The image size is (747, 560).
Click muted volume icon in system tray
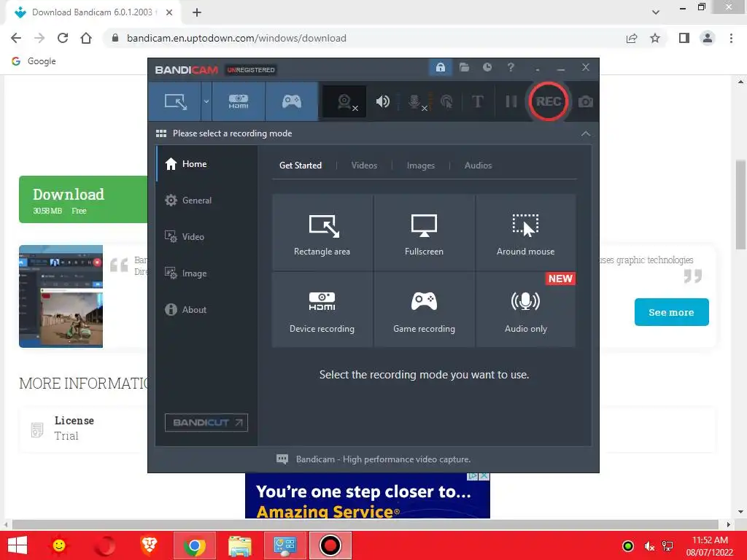(649, 546)
